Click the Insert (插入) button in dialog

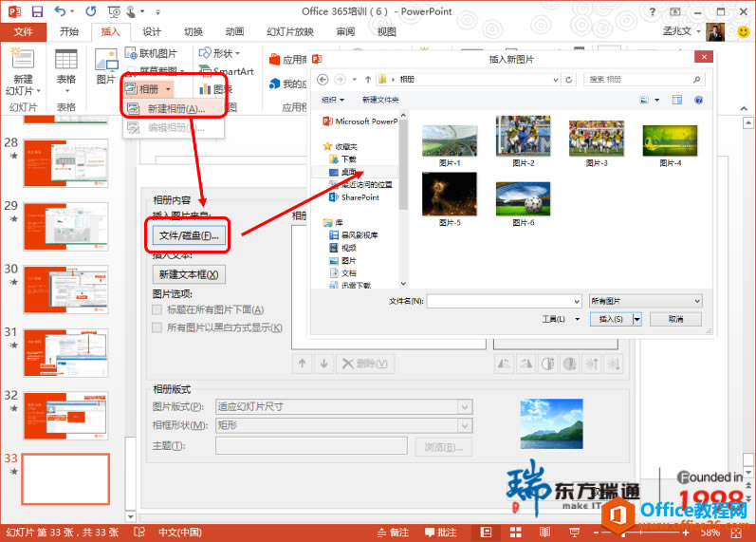tap(611, 319)
